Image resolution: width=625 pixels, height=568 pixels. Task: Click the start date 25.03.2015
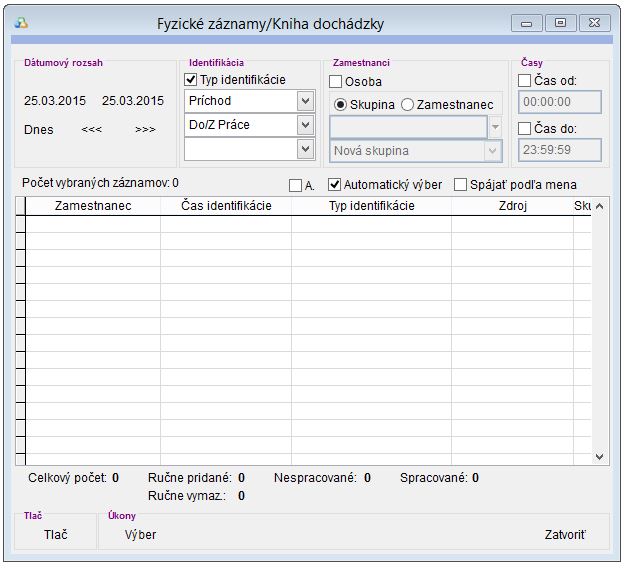(55, 101)
